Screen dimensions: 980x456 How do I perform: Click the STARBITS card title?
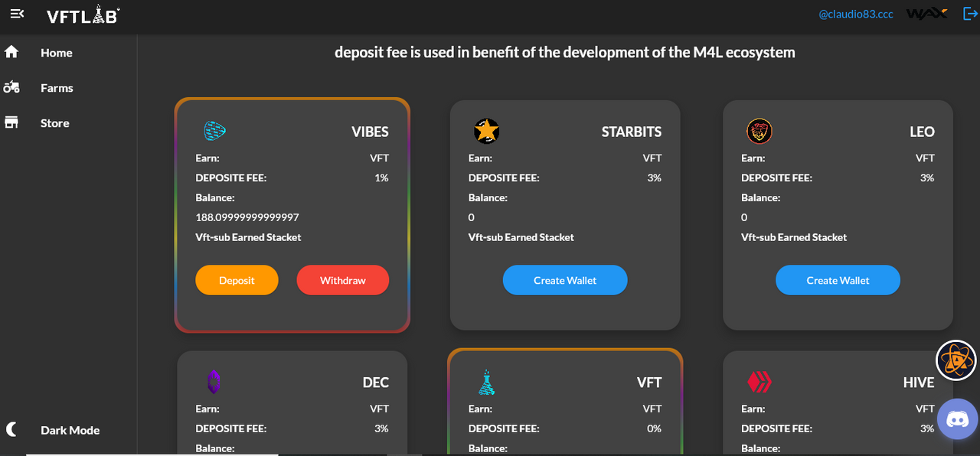click(632, 132)
